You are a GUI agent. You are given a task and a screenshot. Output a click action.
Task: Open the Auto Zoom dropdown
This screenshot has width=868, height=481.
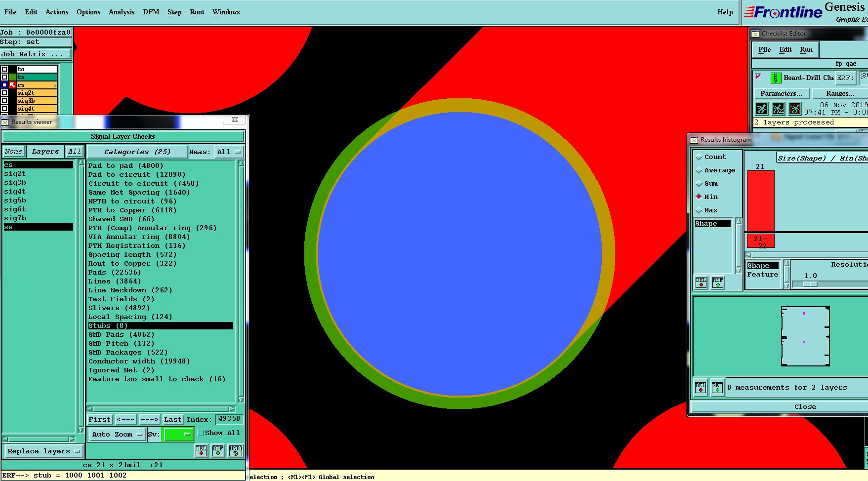pos(117,435)
